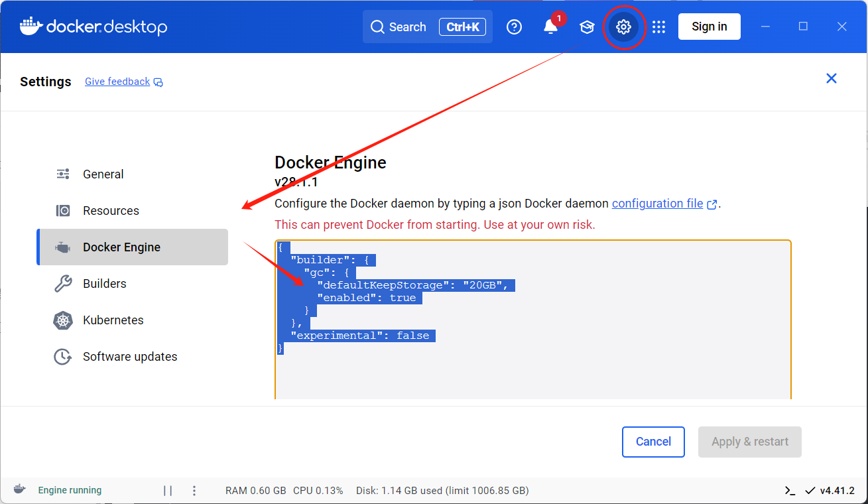The width and height of the screenshot is (868, 504).
Task: Open the Give feedback link
Action: point(117,82)
